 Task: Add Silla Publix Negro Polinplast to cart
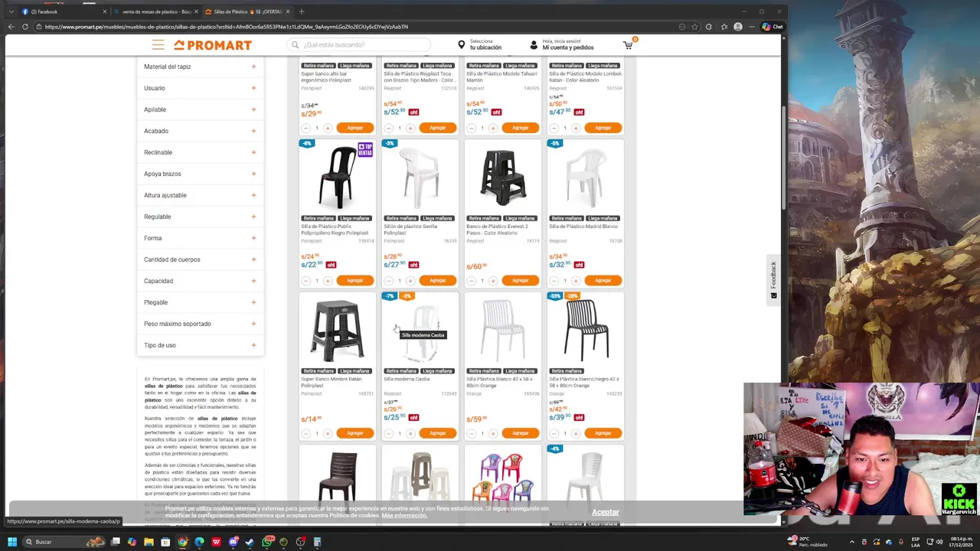[354, 280]
